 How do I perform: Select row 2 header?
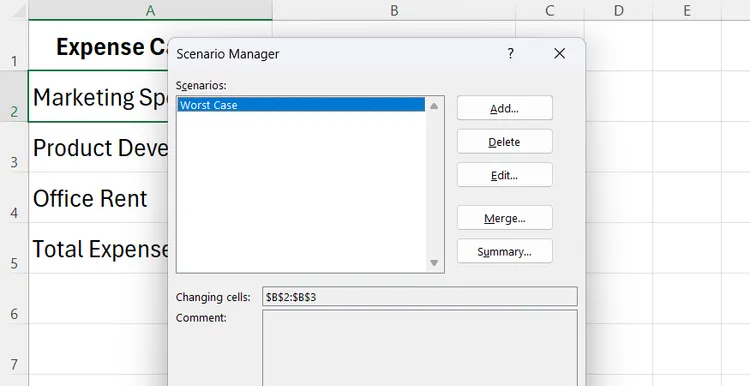(14, 96)
